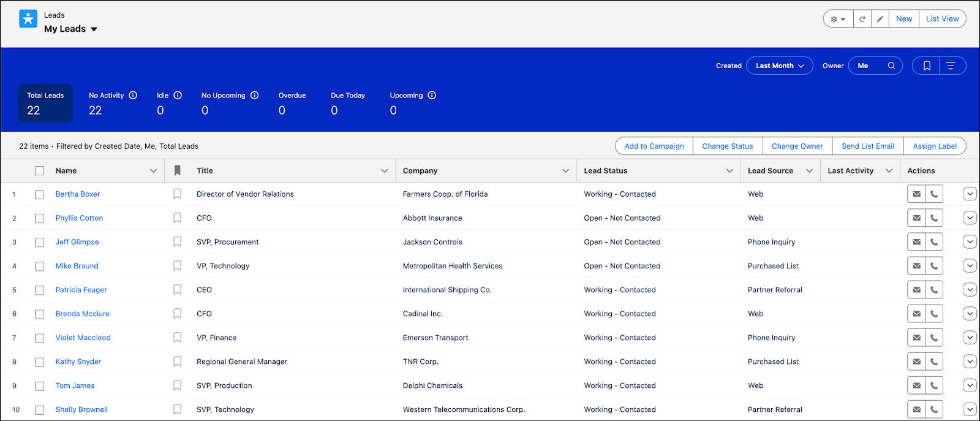
Task: Email Phyllis Cotton via envelope icon
Action: (916, 218)
